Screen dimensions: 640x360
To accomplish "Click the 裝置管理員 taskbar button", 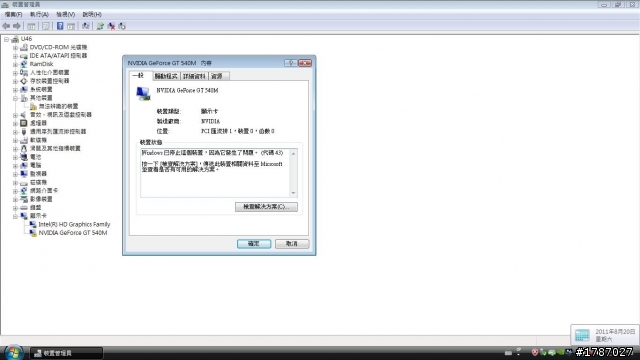I will [x=67, y=353].
